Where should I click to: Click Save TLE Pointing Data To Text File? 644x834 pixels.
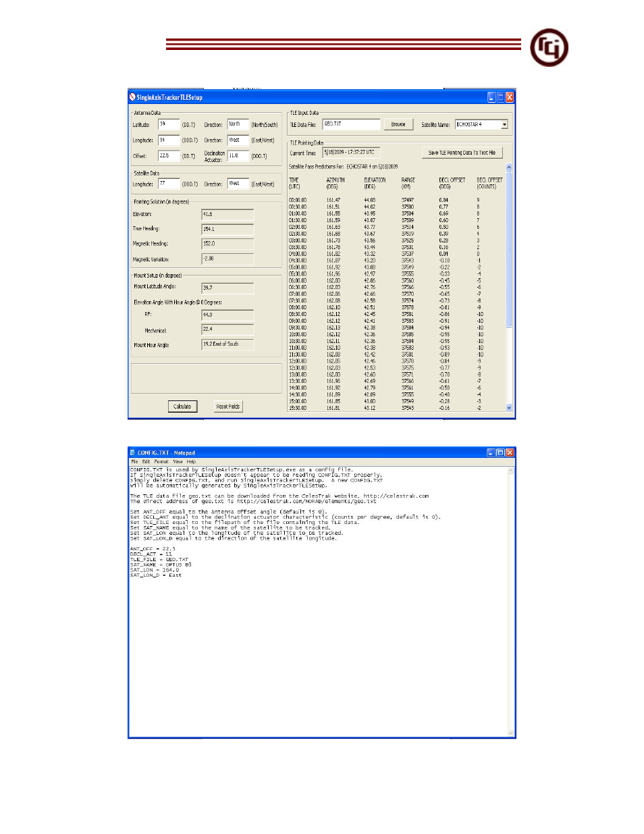click(x=462, y=153)
